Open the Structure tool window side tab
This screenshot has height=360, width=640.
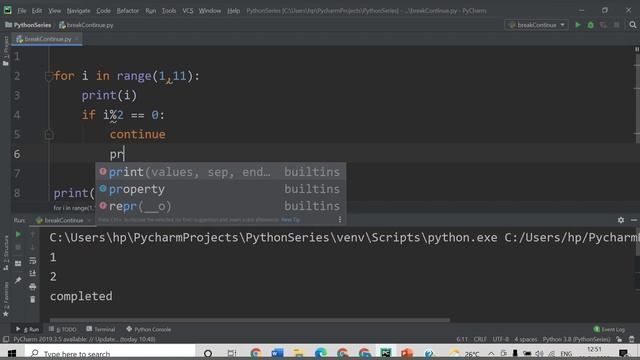click(x=6, y=253)
